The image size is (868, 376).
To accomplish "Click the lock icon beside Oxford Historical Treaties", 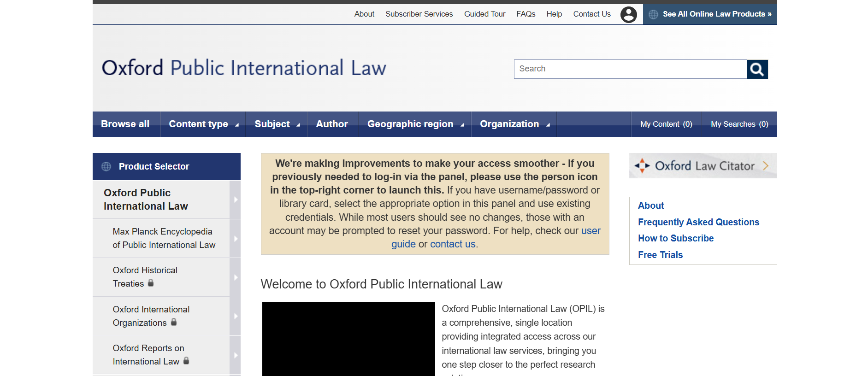I will tap(151, 283).
